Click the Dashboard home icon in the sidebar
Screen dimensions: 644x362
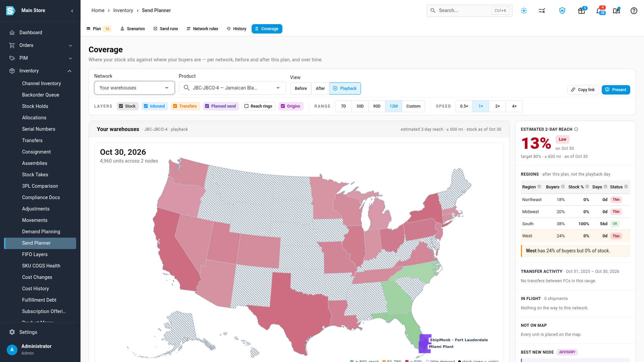click(12, 33)
